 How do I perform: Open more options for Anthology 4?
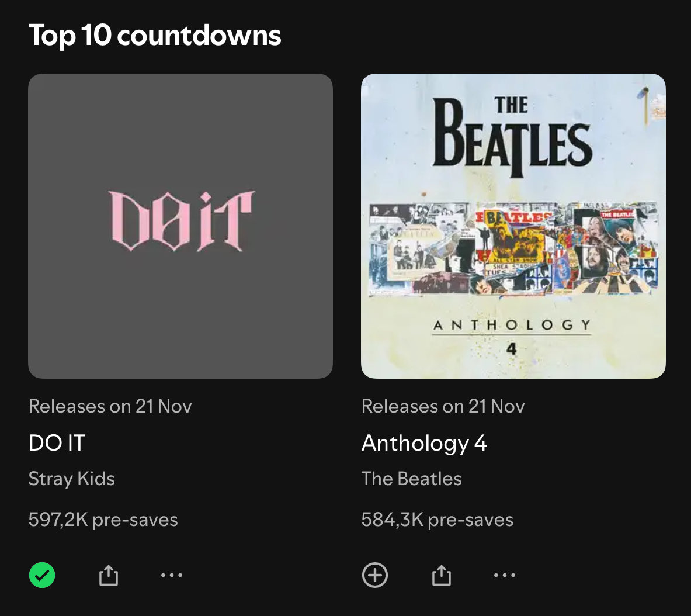(x=505, y=576)
